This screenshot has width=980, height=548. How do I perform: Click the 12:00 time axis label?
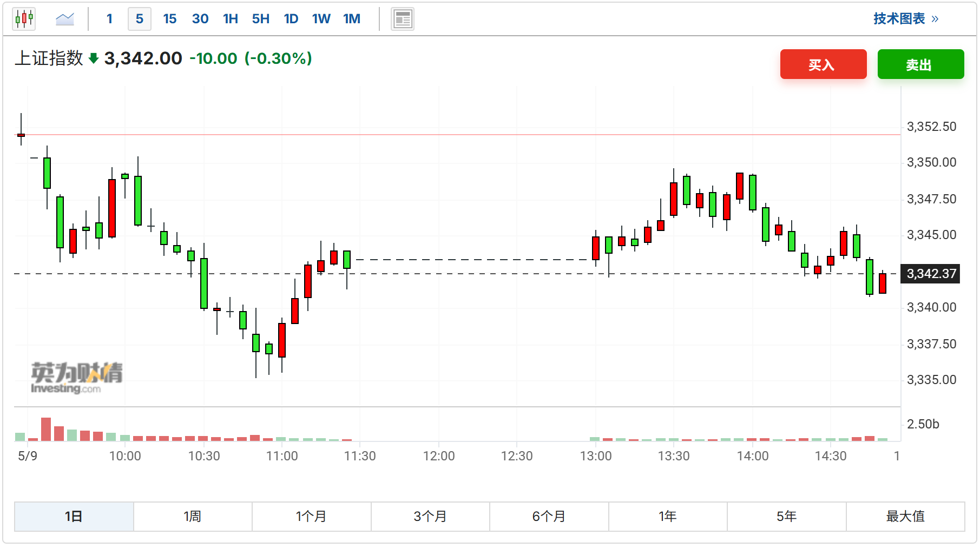(x=439, y=456)
